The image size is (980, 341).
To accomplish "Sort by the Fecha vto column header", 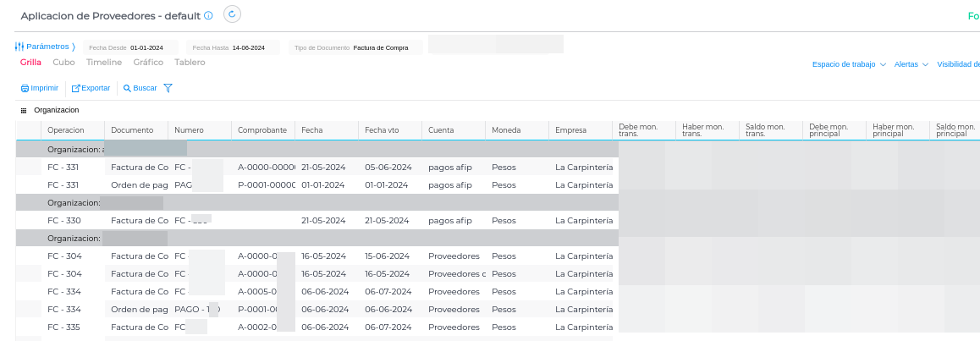I will (x=382, y=130).
